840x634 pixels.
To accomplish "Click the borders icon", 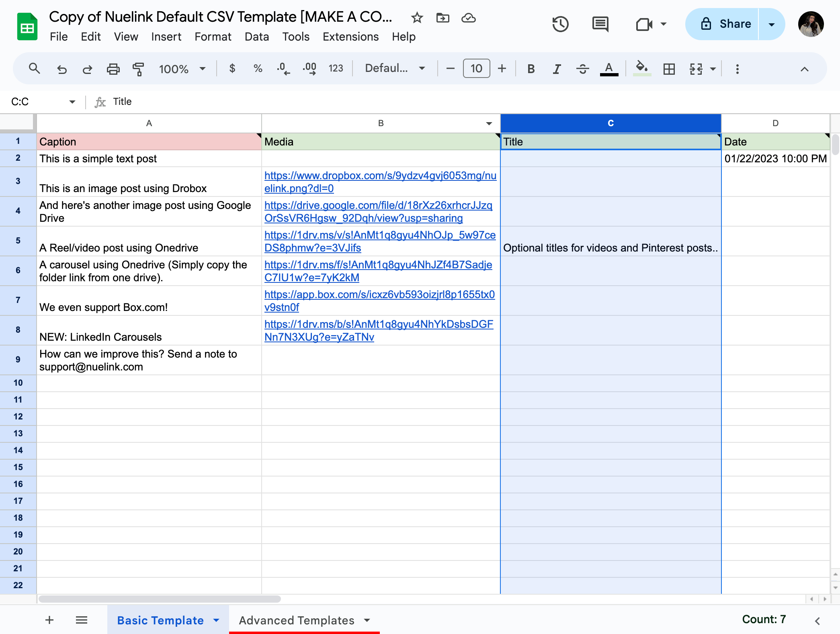I will click(x=668, y=69).
